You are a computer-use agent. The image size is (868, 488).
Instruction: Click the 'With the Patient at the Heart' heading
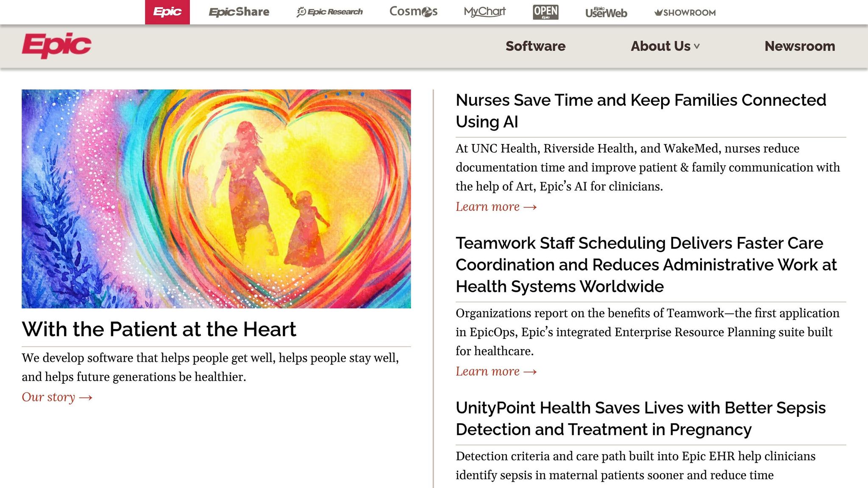pos(159,329)
